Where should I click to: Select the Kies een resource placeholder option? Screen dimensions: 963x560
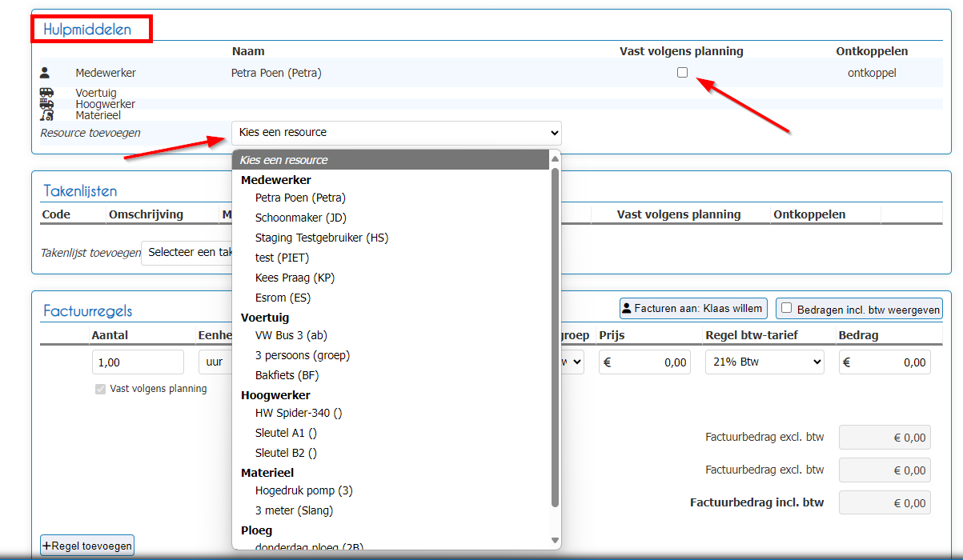click(391, 160)
